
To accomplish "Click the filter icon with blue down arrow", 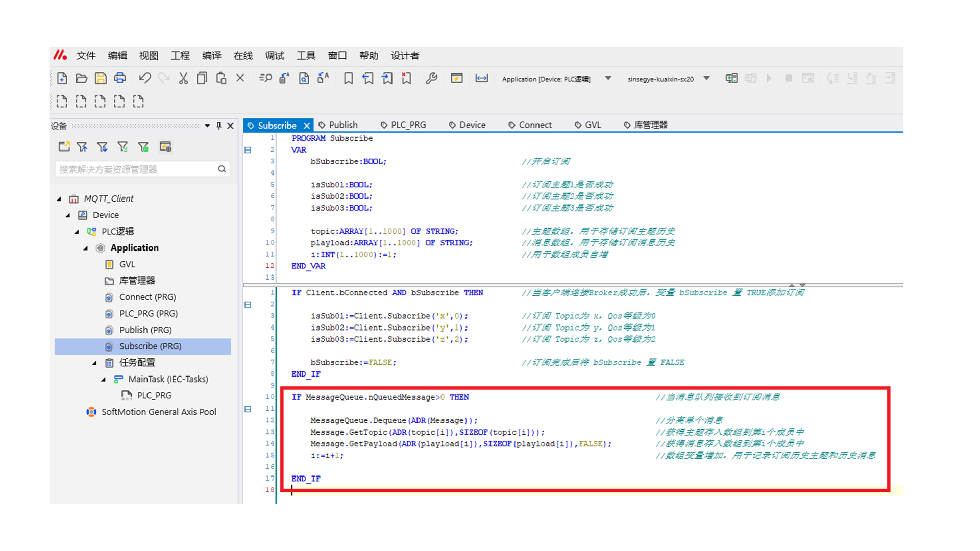I will (103, 147).
